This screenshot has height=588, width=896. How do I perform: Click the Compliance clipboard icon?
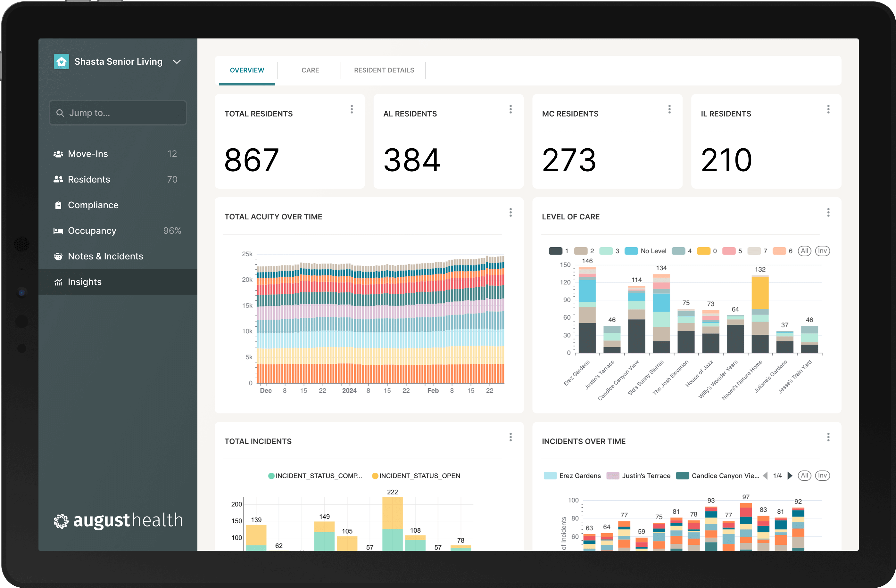58,205
